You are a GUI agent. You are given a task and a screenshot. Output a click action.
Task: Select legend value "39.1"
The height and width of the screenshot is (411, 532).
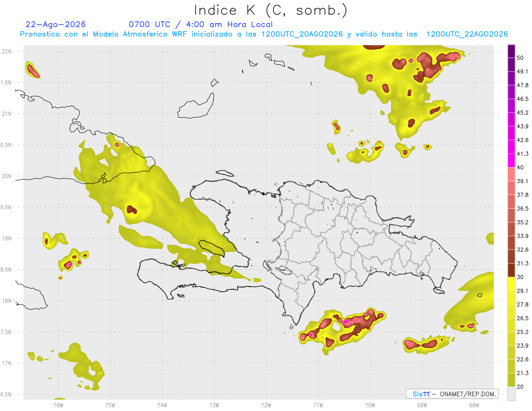(523, 181)
